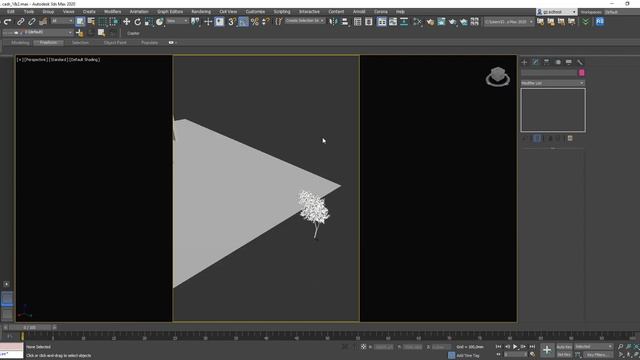Open the Tools menu

pos(29,12)
